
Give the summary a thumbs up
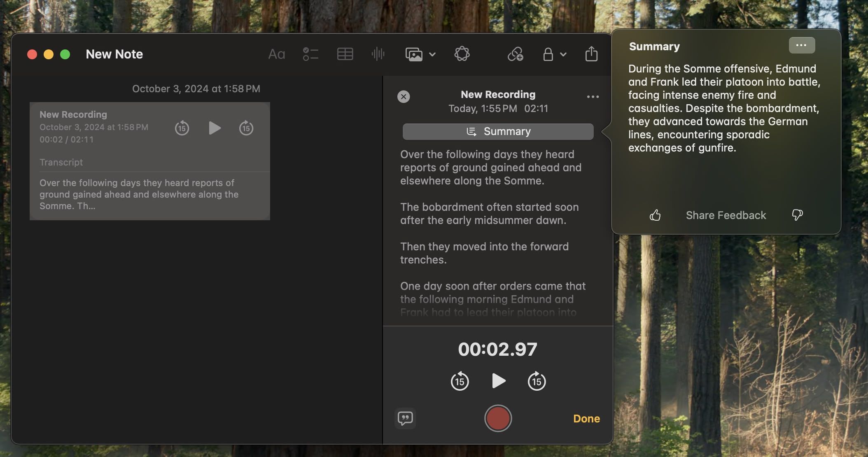tap(655, 215)
